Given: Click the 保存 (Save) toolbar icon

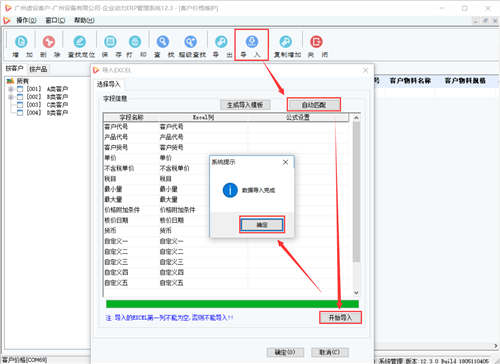Looking at the screenshot, I should pyautogui.click(x=110, y=42).
